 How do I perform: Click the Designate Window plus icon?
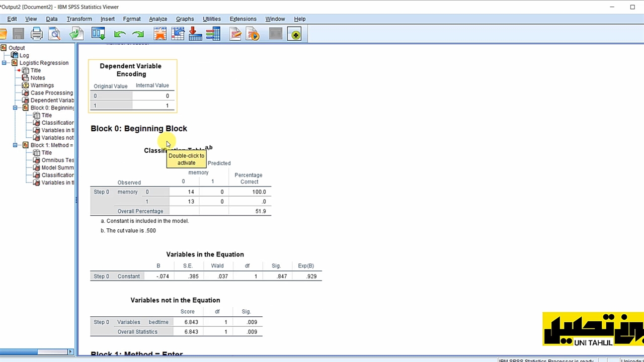point(295,34)
